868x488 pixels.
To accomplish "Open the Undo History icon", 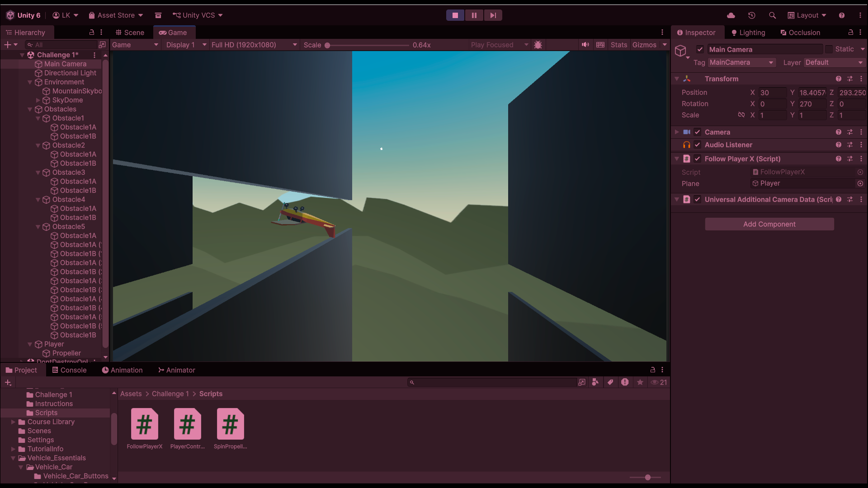I will click(752, 15).
